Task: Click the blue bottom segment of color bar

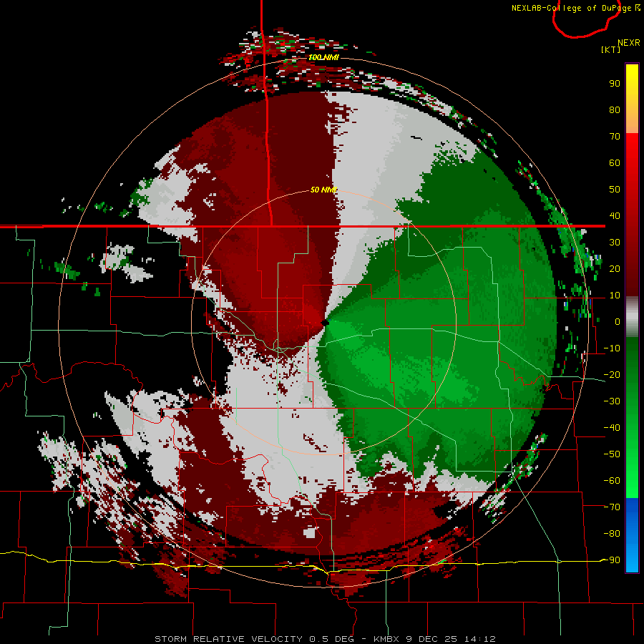Action: 632,535
